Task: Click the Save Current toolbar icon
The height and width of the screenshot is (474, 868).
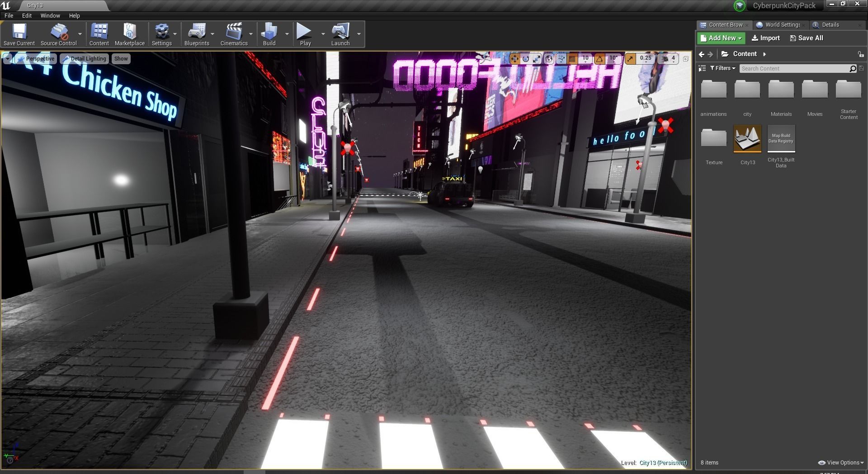Action: (19, 34)
